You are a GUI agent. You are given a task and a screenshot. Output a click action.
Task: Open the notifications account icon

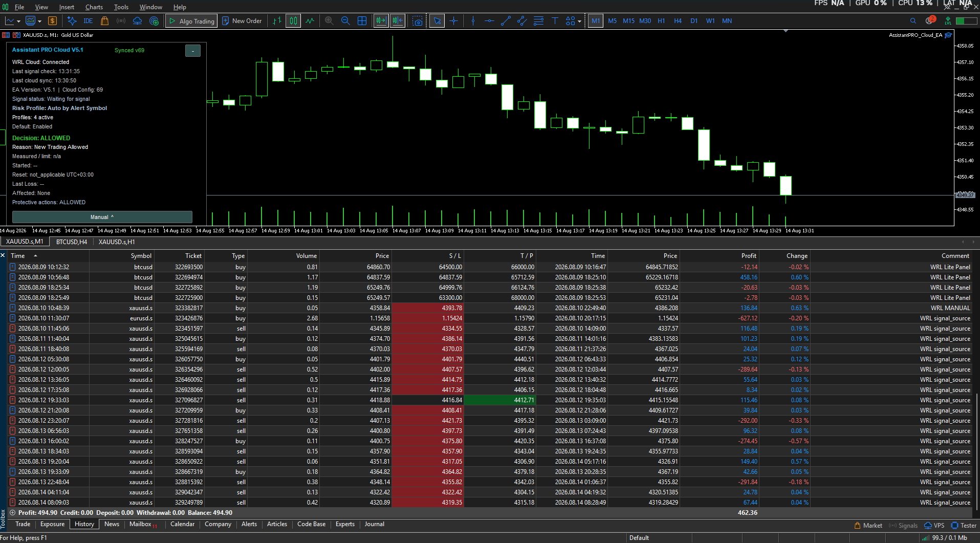[930, 20]
